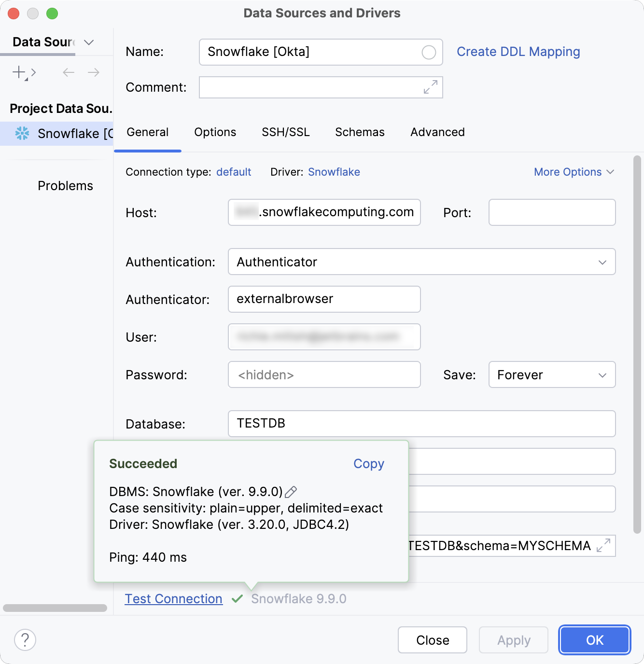Click the green checkmark beside Snowflake 9.9.0
Screen dimensions: 644x664
pos(238,599)
